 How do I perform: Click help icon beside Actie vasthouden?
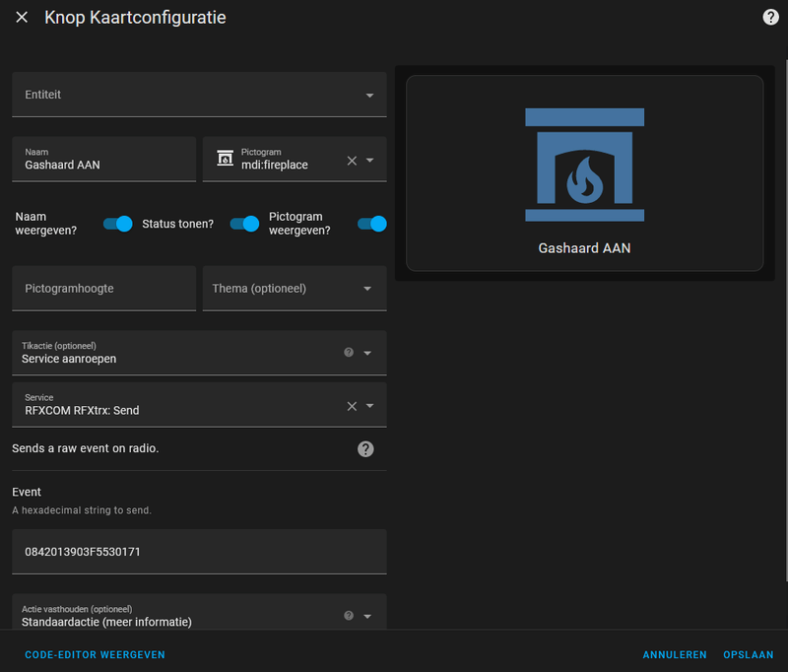[348, 616]
